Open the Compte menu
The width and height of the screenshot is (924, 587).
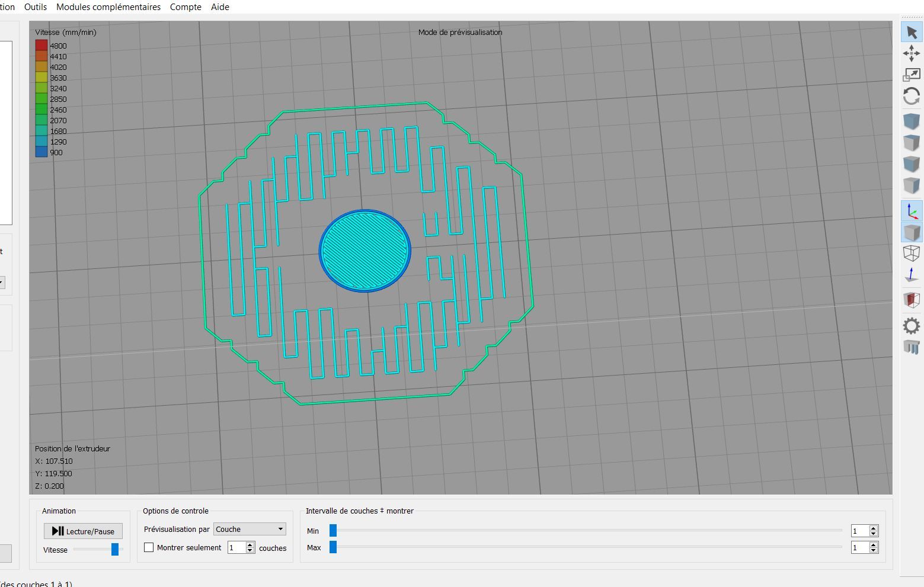coord(186,7)
